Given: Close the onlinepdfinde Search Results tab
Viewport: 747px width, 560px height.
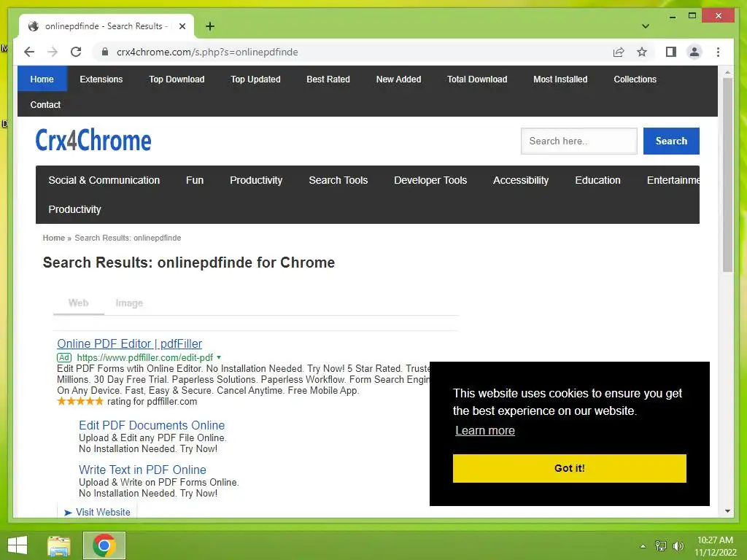Looking at the screenshot, I should (182, 26).
